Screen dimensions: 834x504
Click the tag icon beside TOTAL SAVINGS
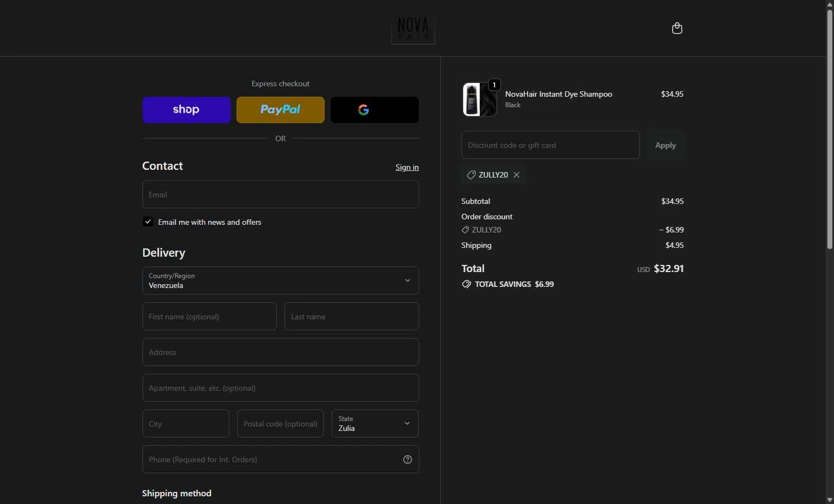[467, 284]
